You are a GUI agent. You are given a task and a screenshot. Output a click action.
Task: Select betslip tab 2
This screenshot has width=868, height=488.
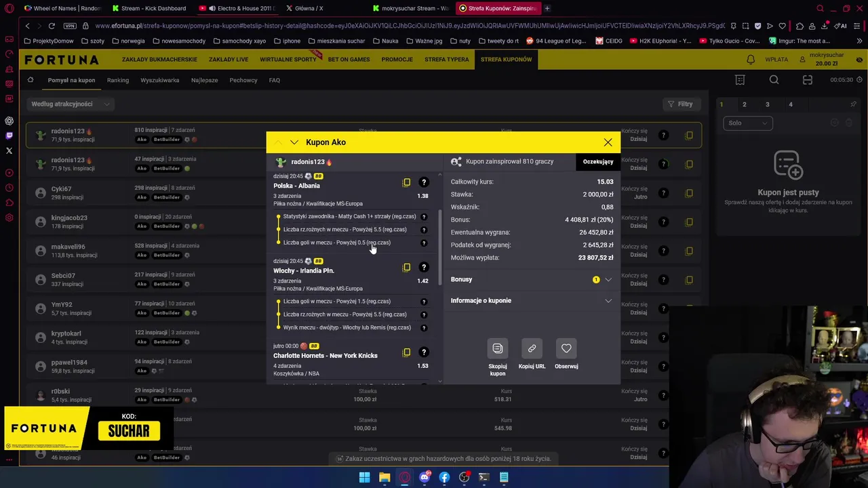tap(744, 104)
